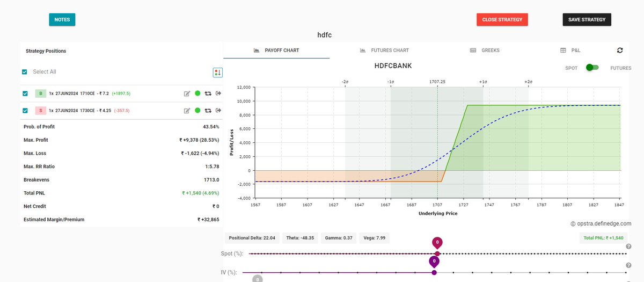This screenshot has height=282, width=644.
Task: Click the Futures label next to the toggle
Action: tap(620, 68)
